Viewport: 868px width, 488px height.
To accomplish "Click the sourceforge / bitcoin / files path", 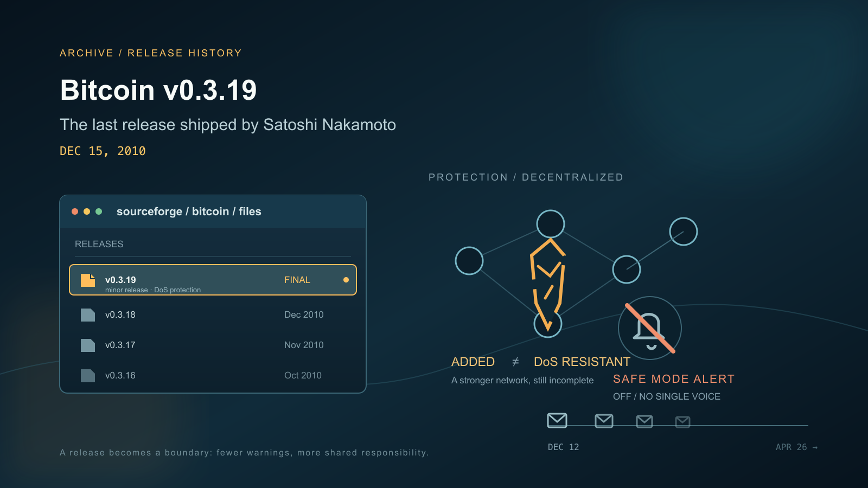I will click(189, 211).
